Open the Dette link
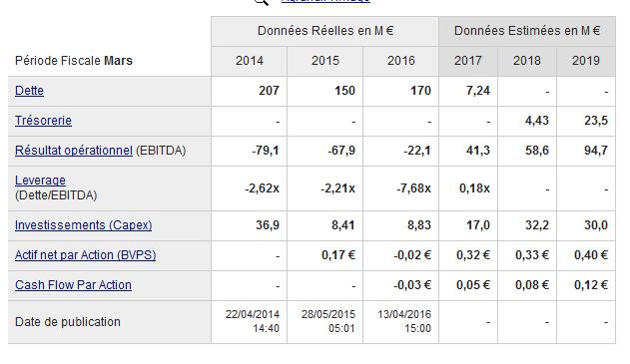Screen dimensions: 630x364 pyautogui.click(x=29, y=91)
